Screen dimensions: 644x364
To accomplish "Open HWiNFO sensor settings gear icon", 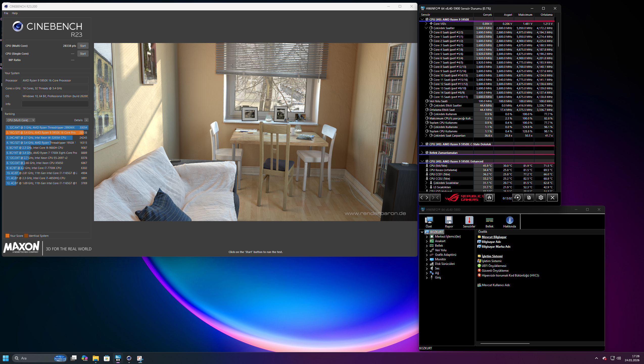I will tap(541, 198).
